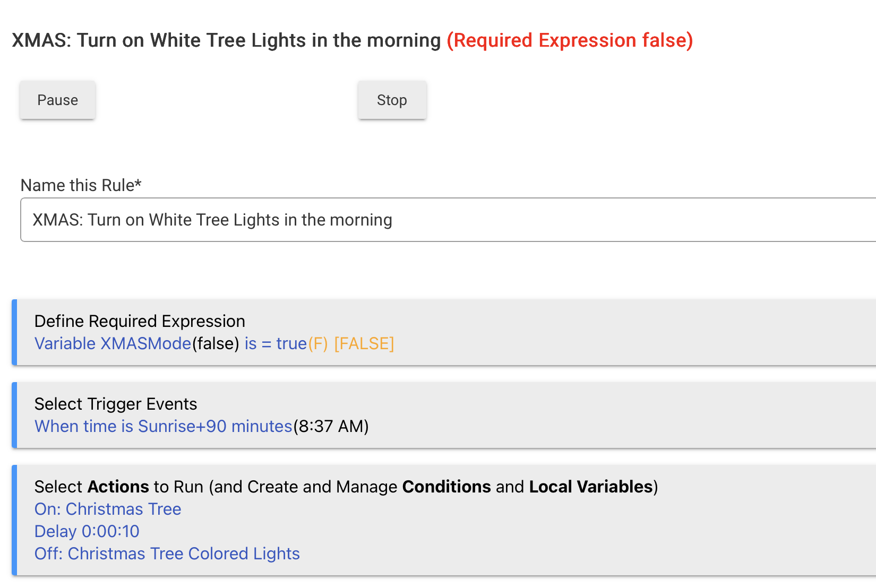Click the bold Conditions word
Image resolution: width=876 pixels, height=588 pixels.
(x=446, y=487)
